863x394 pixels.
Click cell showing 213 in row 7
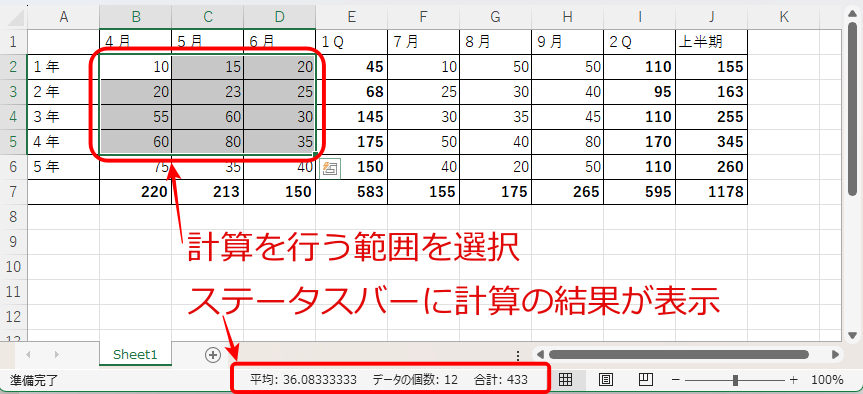pyautogui.click(x=207, y=192)
